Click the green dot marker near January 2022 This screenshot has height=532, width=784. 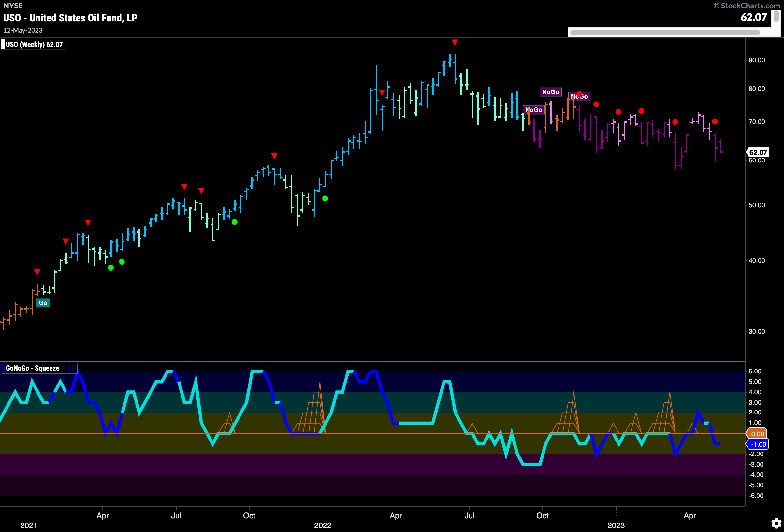click(325, 199)
